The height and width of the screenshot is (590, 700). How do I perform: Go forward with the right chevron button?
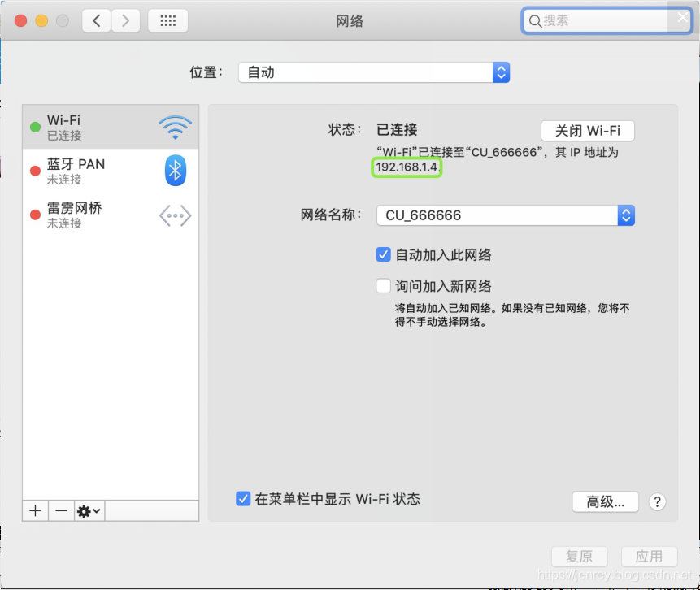(125, 20)
